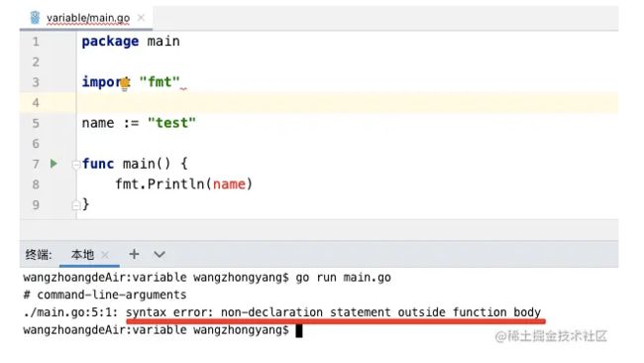This screenshot has height=363, width=644.
Task: Click the Go file icon on main.go tab
Action: pyautogui.click(x=35, y=18)
